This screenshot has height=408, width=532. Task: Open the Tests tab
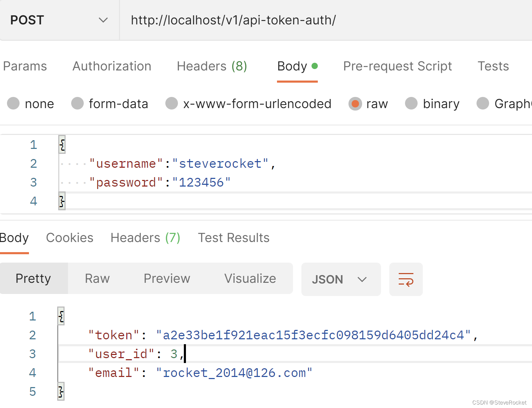(x=493, y=66)
